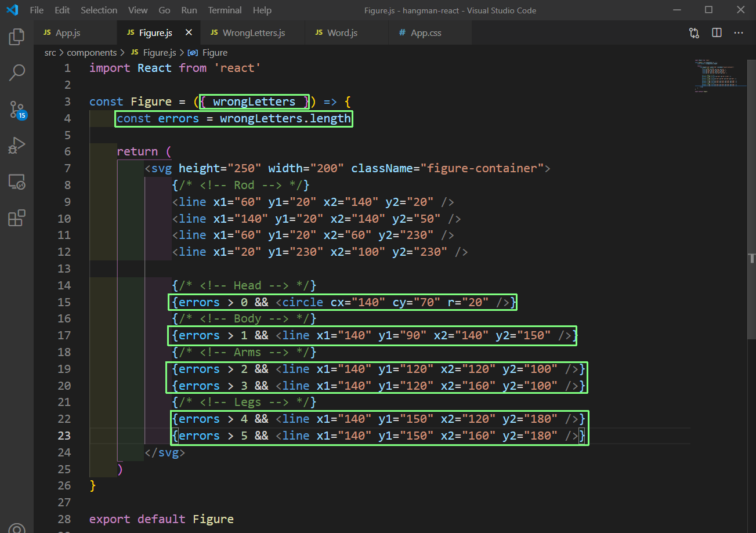Click 'wrongLetters.length' on line 4
The height and width of the screenshot is (533, 756).
(285, 118)
